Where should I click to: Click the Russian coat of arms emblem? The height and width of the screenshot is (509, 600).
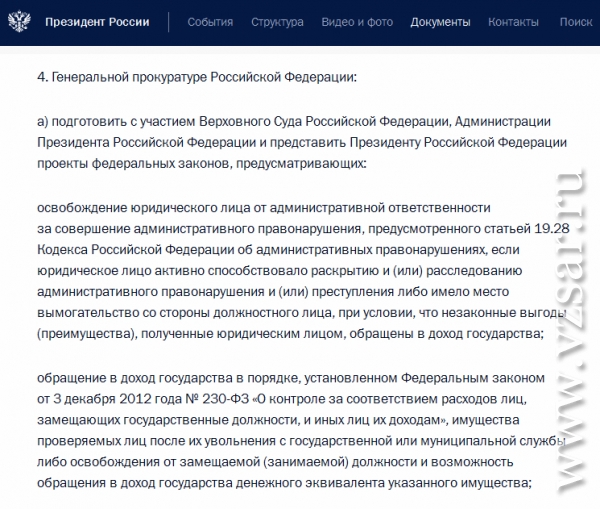click(x=19, y=21)
